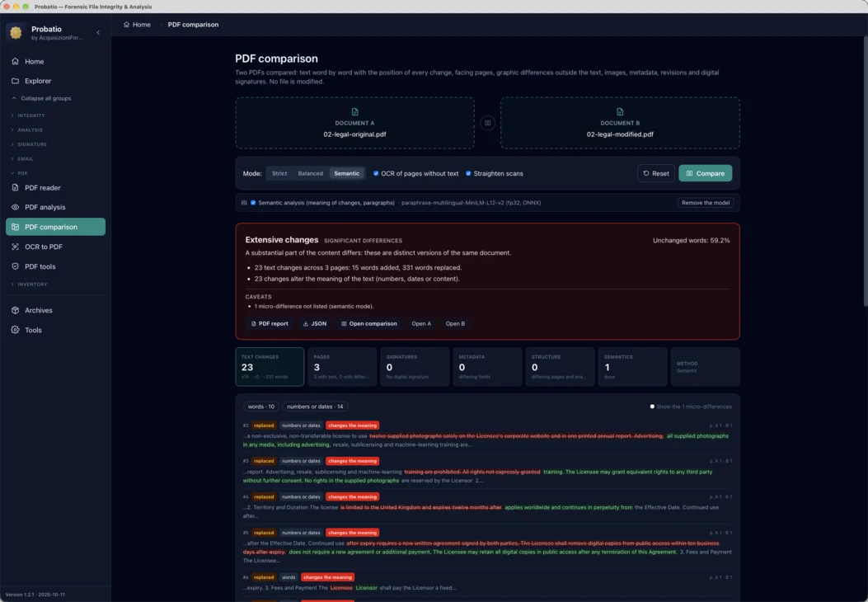868x602 pixels.
Task: Select the Text Changes summary card
Action: [270, 367]
